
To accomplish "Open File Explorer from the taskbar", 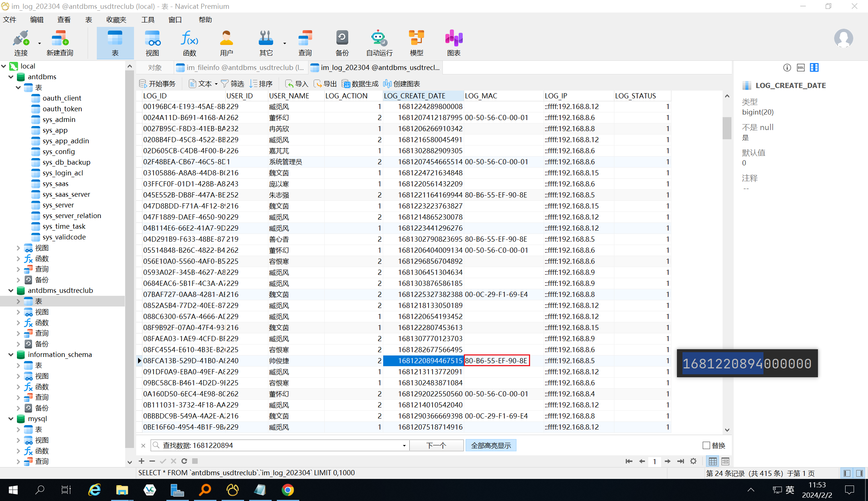I will [122, 490].
